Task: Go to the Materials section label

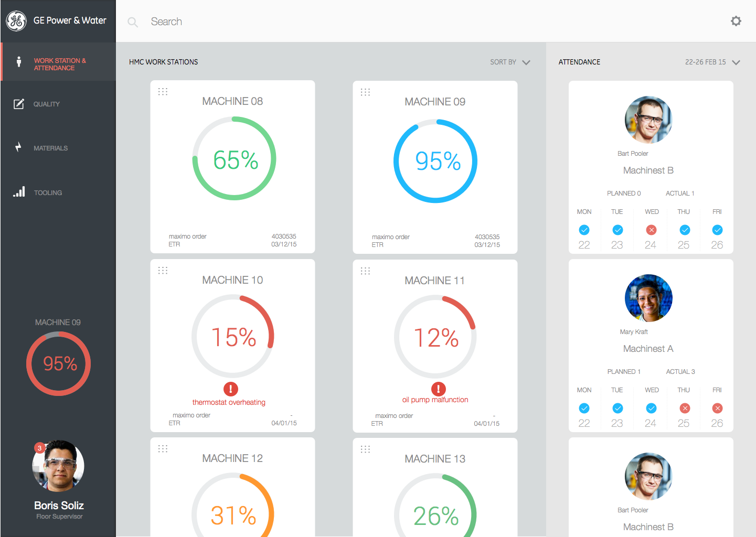Action: coord(51,148)
